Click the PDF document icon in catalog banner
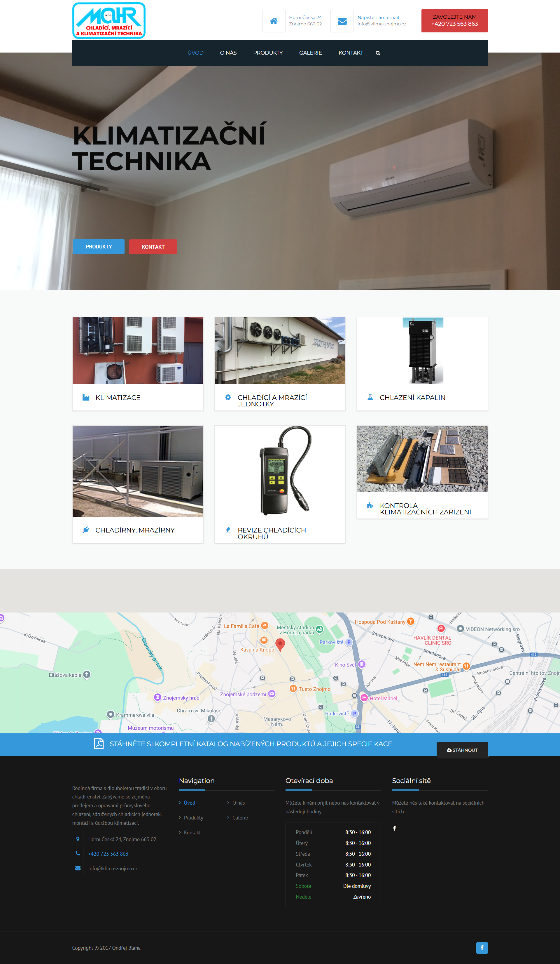 (99, 743)
